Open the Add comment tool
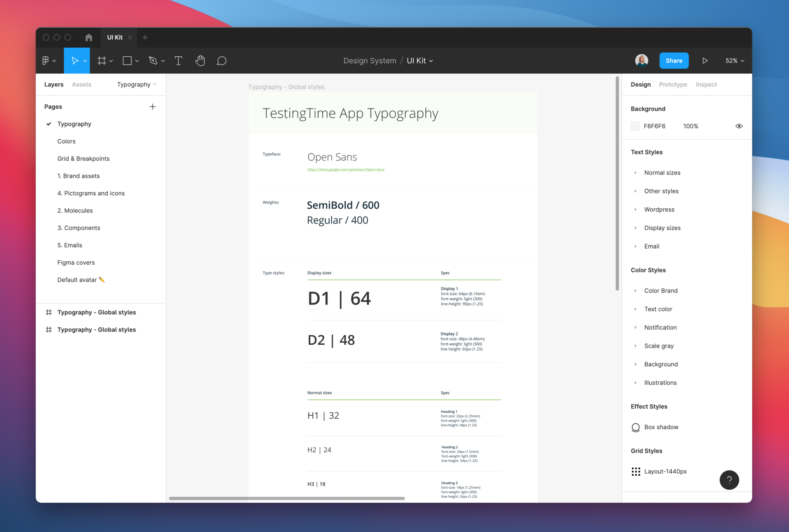The width and height of the screenshot is (789, 532). pyautogui.click(x=221, y=60)
